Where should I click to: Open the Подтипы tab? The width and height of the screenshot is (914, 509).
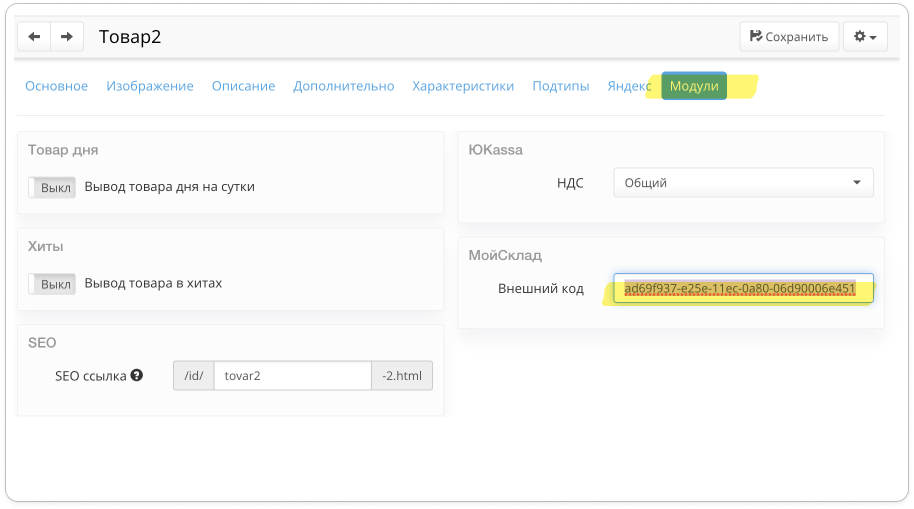coord(561,86)
